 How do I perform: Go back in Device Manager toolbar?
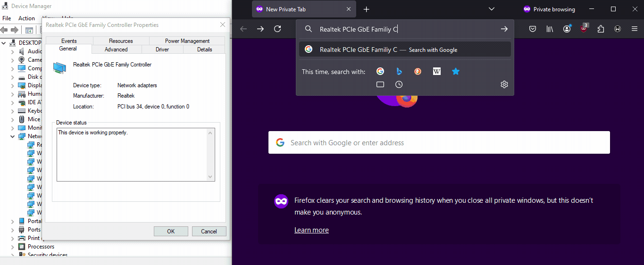click(x=4, y=30)
